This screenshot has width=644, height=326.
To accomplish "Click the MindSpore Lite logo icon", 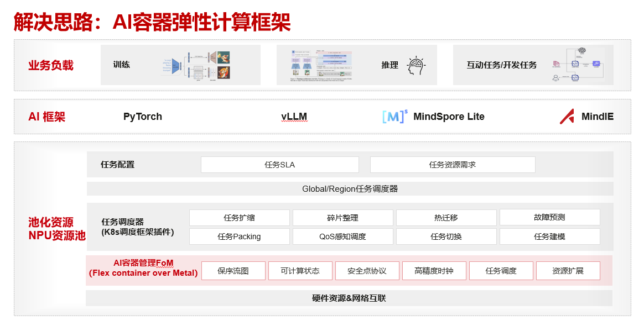I will coord(394,117).
